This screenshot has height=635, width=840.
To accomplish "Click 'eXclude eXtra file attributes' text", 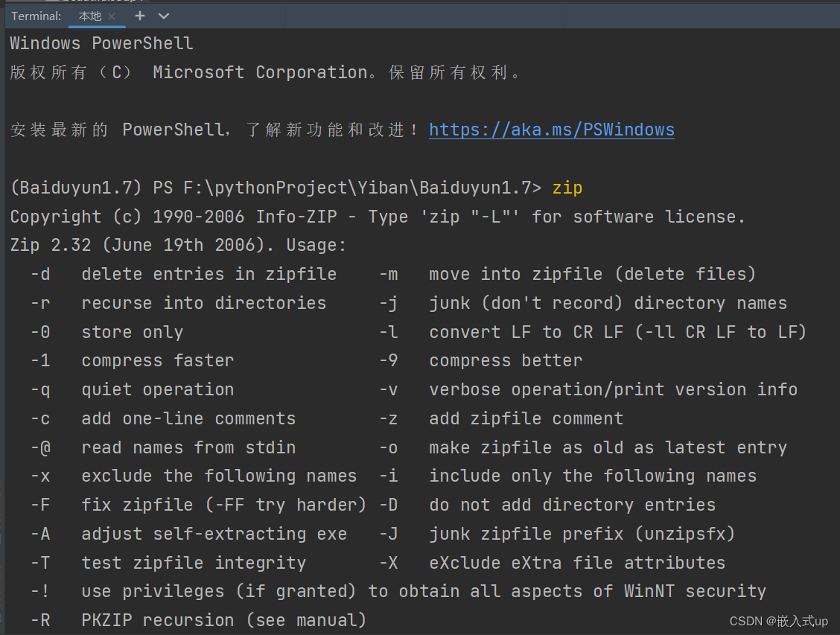I will point(578,563).
